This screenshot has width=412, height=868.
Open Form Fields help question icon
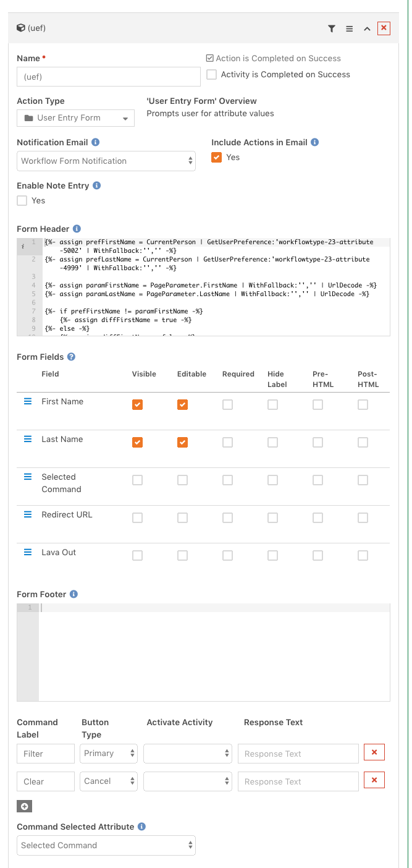71,357
